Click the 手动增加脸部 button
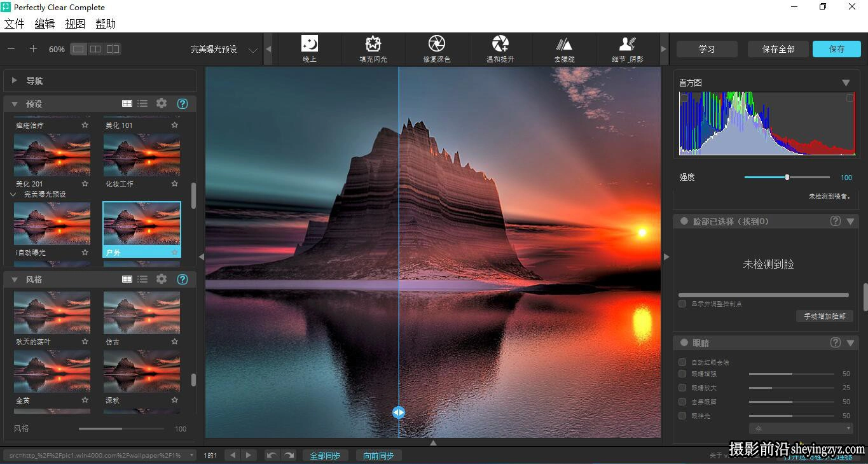 coord(824,316)
